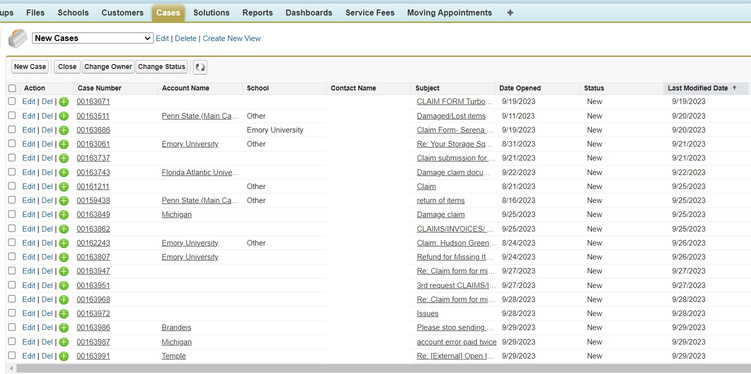The image size is (751, 374).
Task: Click green plus icon for case 00163991
Action: [64, 356]
